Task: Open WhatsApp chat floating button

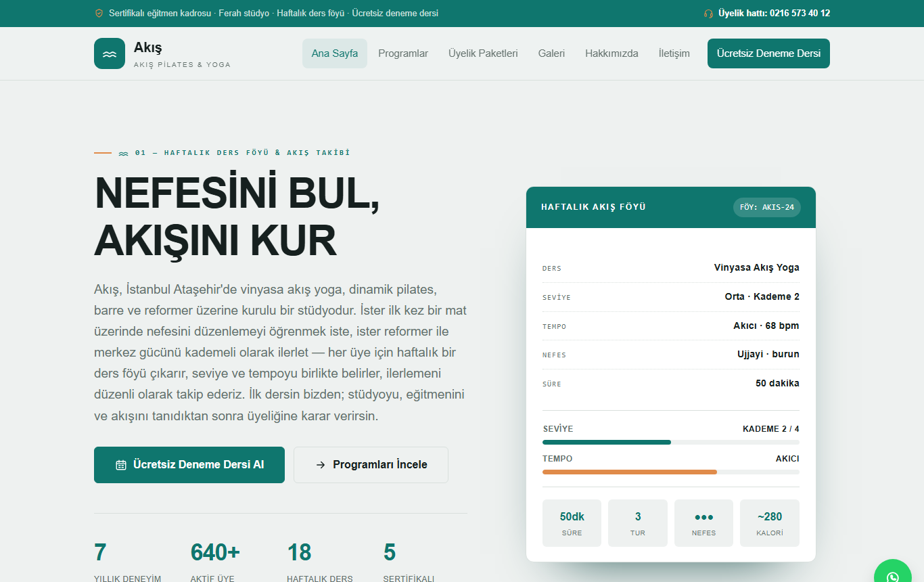Action: pos(893,575)
